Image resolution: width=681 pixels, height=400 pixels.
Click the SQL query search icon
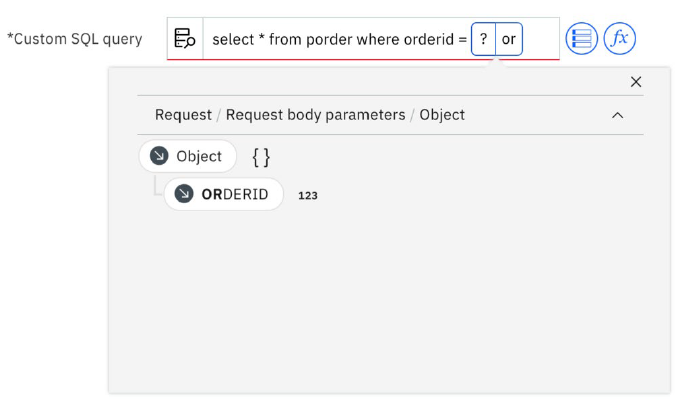coord(185,39)
